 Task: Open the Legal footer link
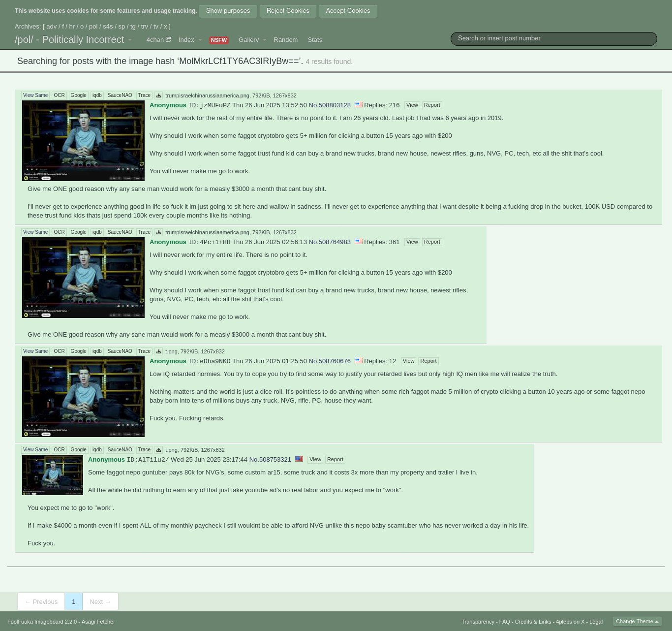click(x=596, y=622)
